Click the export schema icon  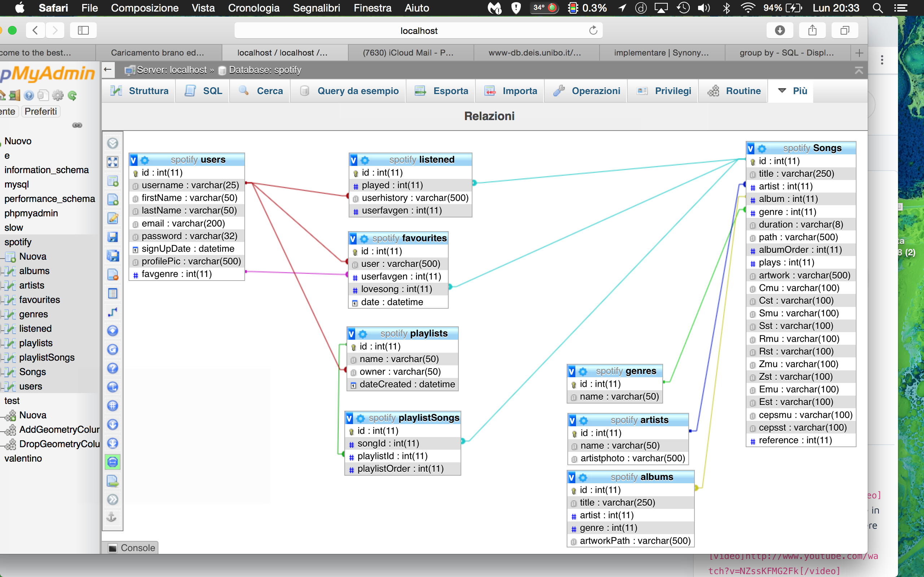point(113,481)
